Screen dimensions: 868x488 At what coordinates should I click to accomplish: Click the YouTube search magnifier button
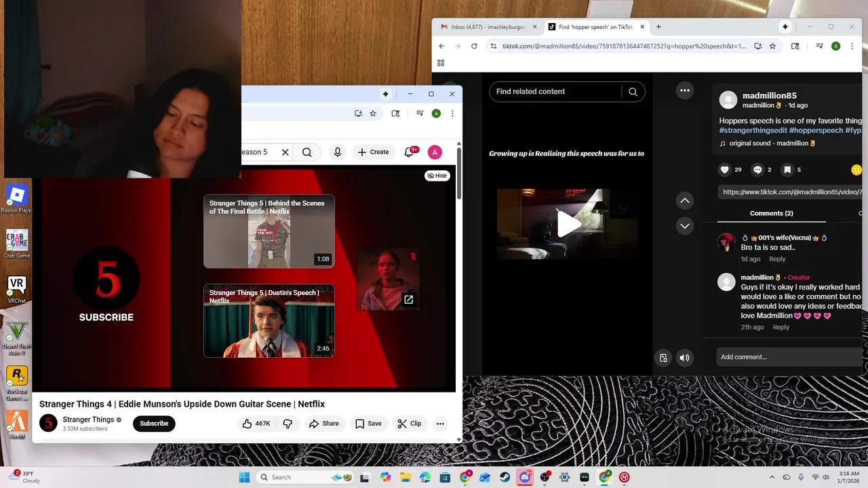coord(307,152)
